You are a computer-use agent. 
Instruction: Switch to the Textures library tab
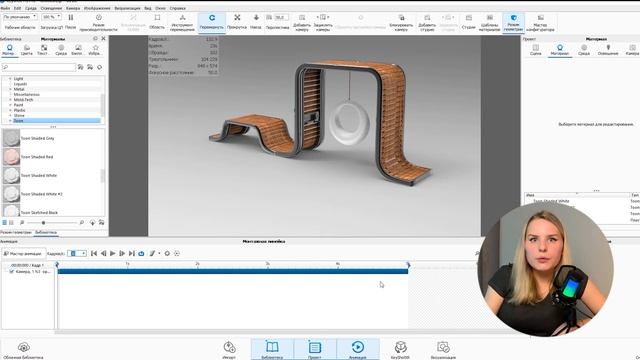pos(44,50)
